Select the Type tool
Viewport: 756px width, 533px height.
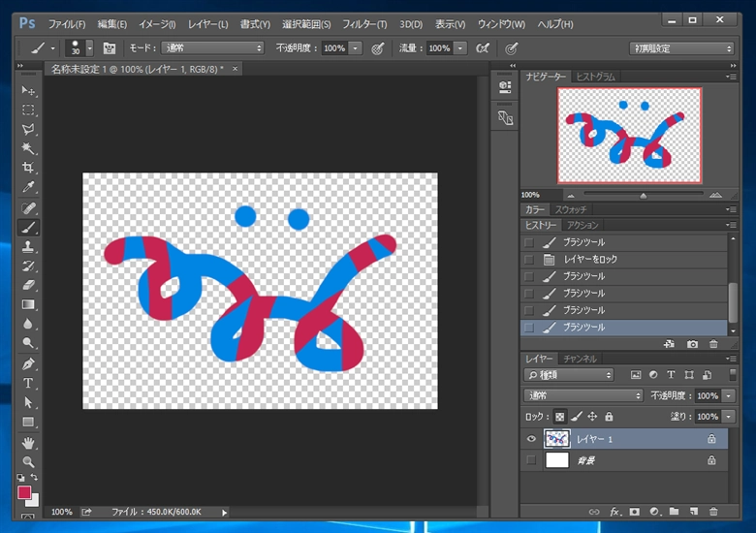point(28,383)
